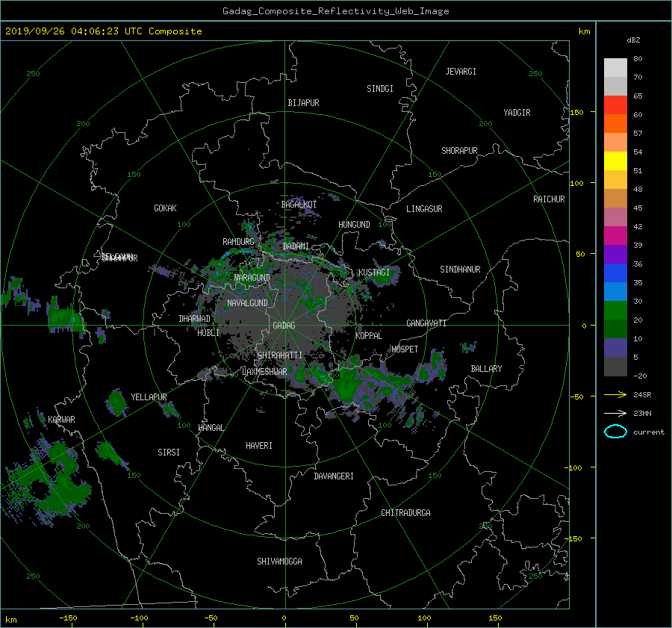Click the BADAMI city label

point(296,246)
